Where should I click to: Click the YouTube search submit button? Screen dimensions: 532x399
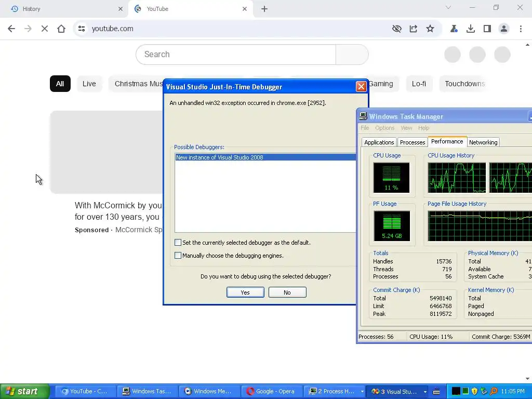click(352, 54)
